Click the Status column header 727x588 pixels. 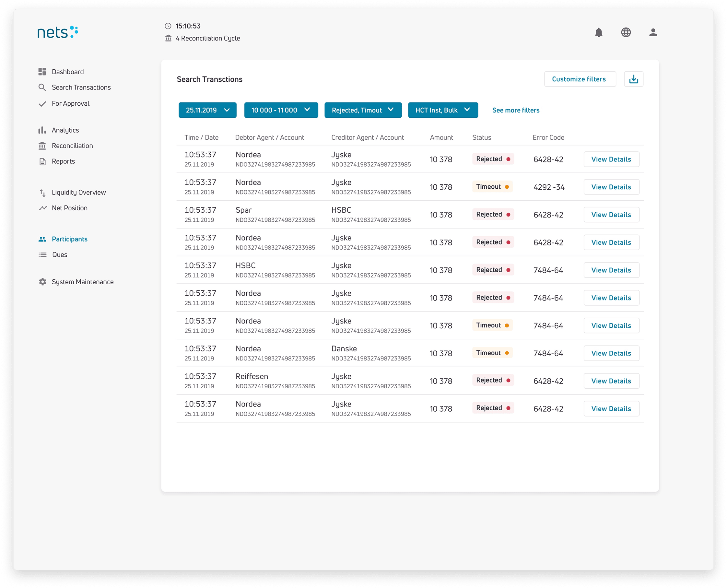[482, 137]
